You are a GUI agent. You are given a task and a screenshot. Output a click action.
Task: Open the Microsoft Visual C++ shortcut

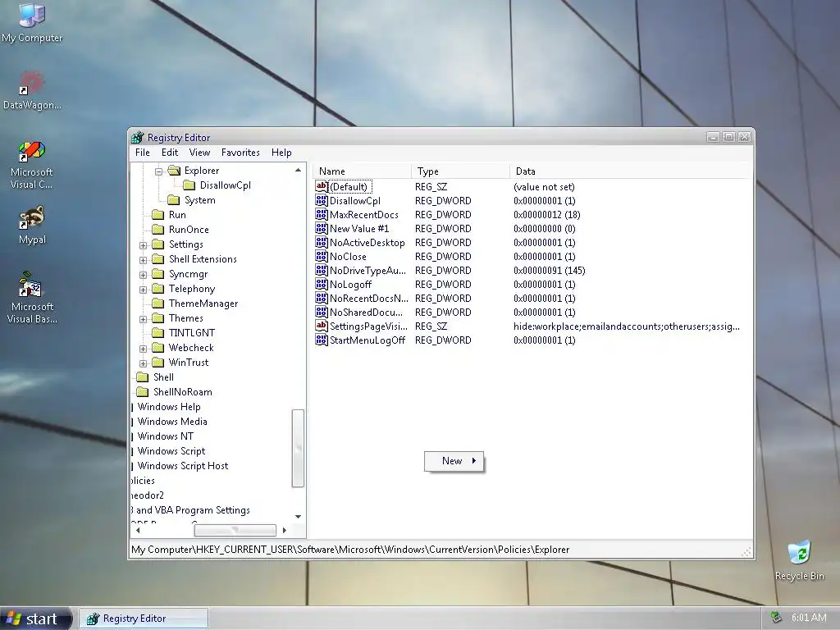click(x=32, y=165)
